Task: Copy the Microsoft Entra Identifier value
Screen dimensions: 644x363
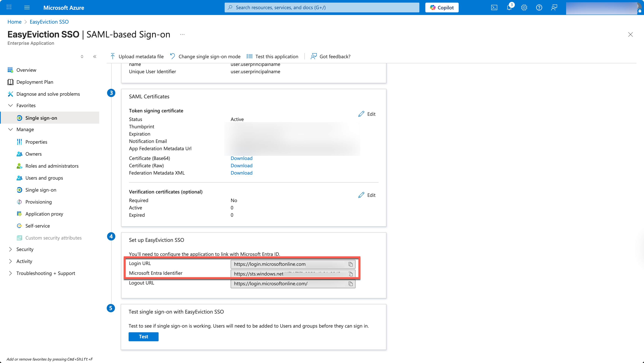Action: [x=350, y=274]
